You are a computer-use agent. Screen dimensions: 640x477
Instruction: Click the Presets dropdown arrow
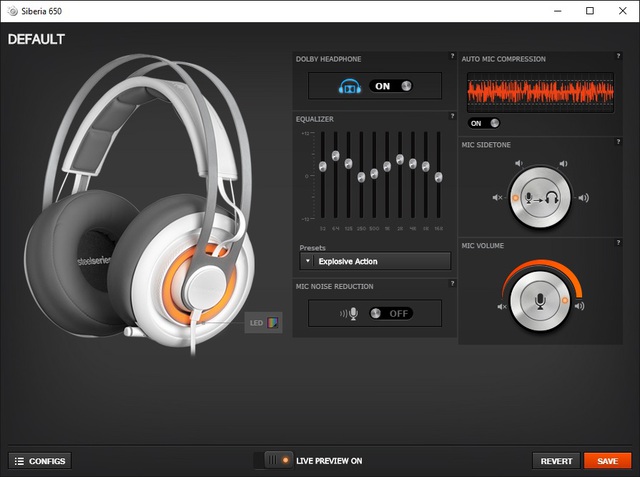(x=308, y=261)
